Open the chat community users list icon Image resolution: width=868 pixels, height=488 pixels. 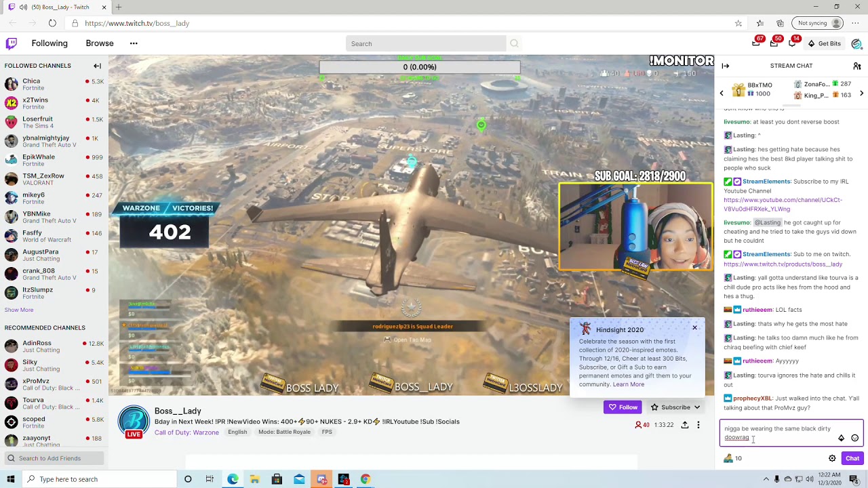pos(856,66)
